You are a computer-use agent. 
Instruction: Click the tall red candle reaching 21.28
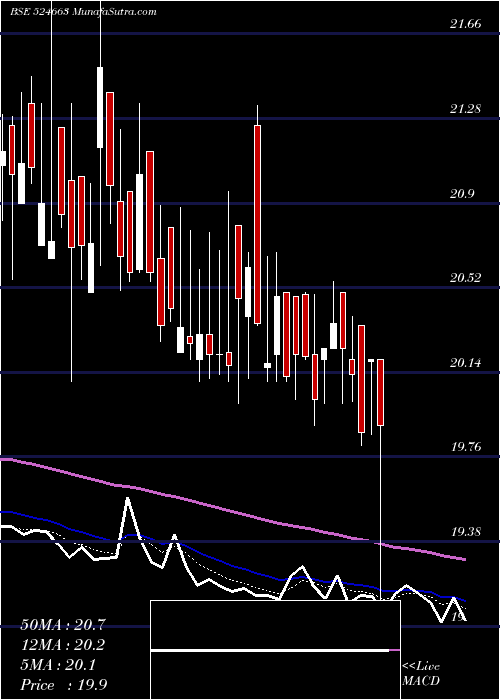pyautogui.click(x=257, y=224)
